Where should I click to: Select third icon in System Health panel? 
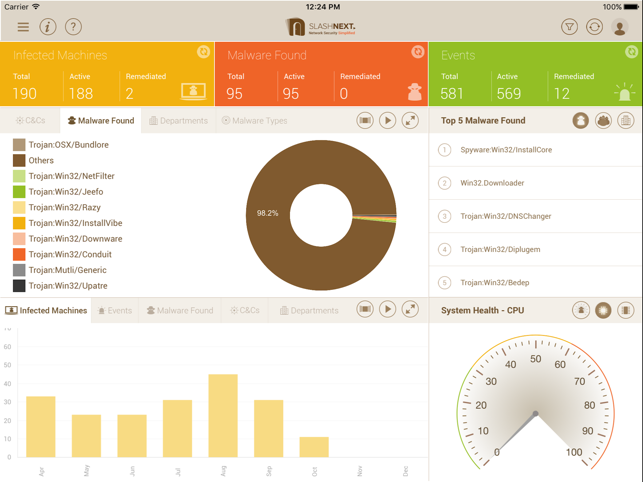[x=626, y=310]
